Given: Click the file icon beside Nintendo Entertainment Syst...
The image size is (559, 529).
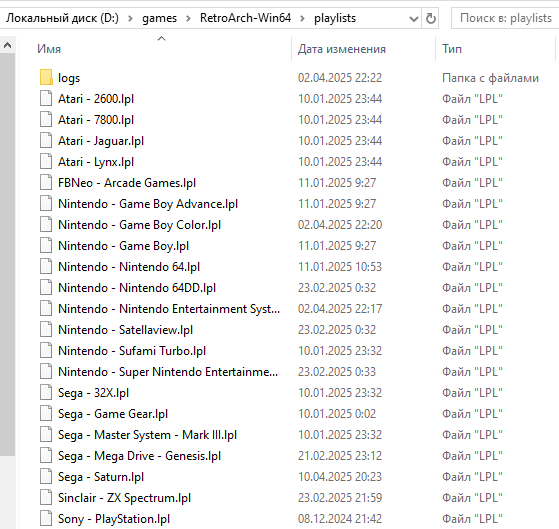Looking at the screenshot, I should pos(46,309).
